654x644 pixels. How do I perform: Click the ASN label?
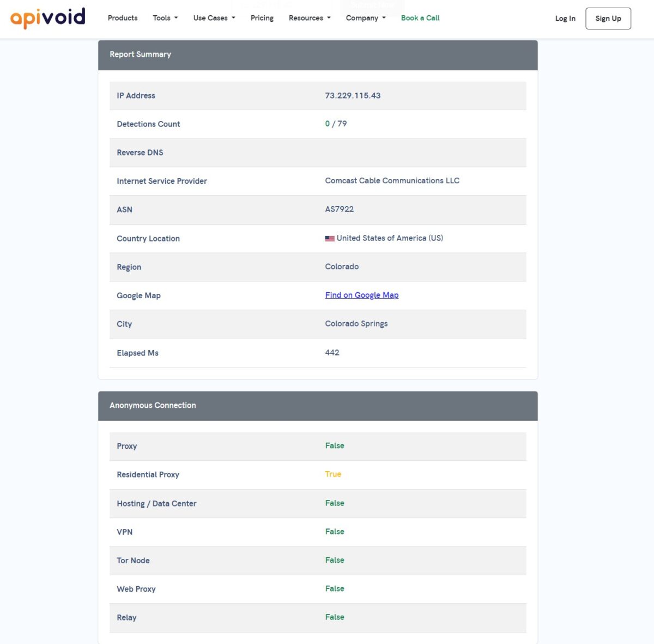click(x=124, y=209)
